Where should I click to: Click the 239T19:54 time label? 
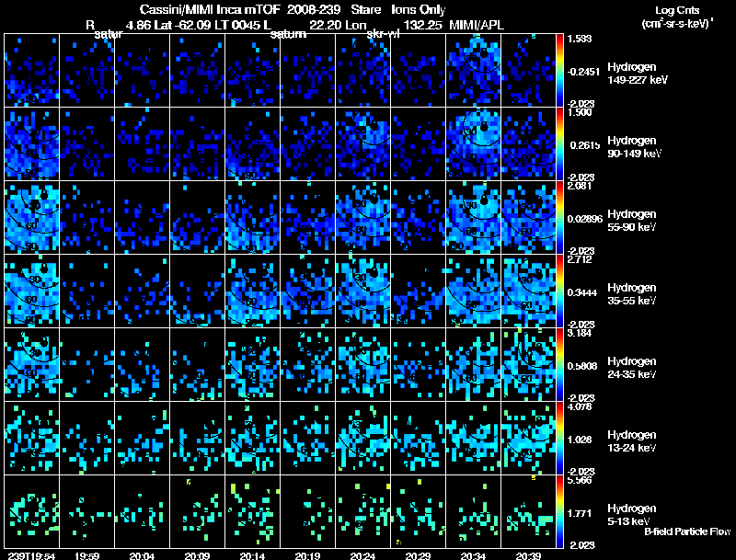pos(31,555)
